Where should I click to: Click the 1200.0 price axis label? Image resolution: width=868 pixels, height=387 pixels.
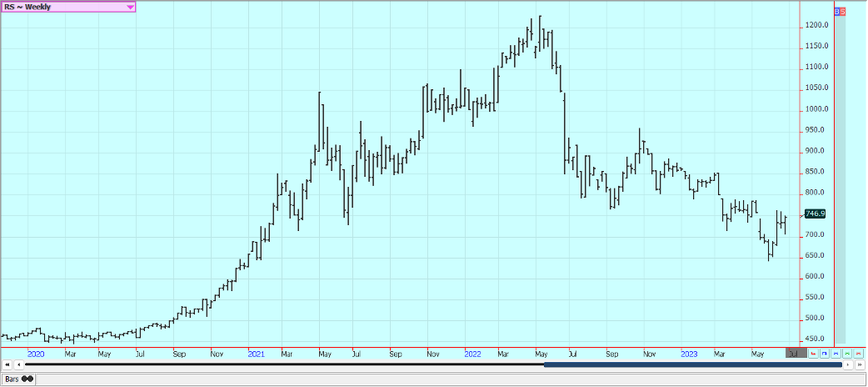(817, 26)
